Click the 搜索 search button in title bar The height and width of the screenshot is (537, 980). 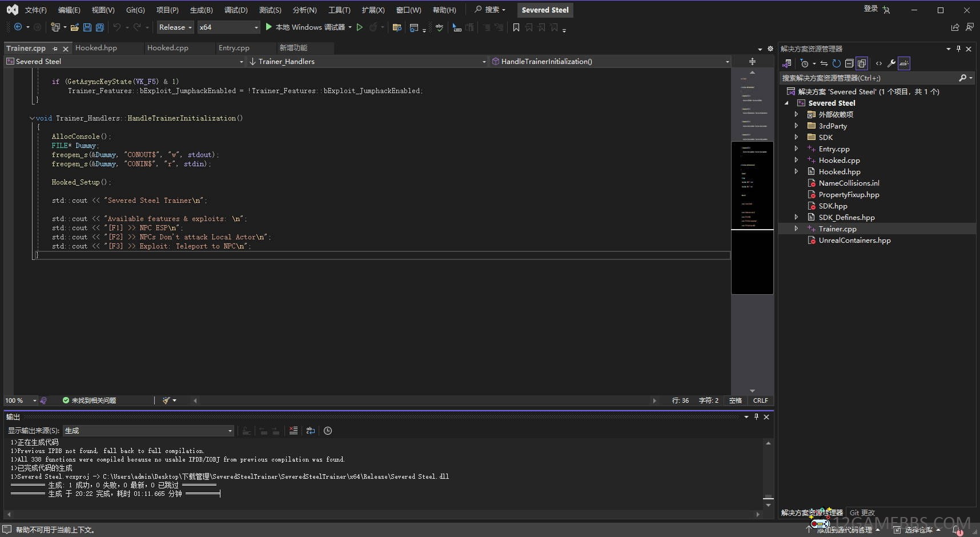[490, 10]
